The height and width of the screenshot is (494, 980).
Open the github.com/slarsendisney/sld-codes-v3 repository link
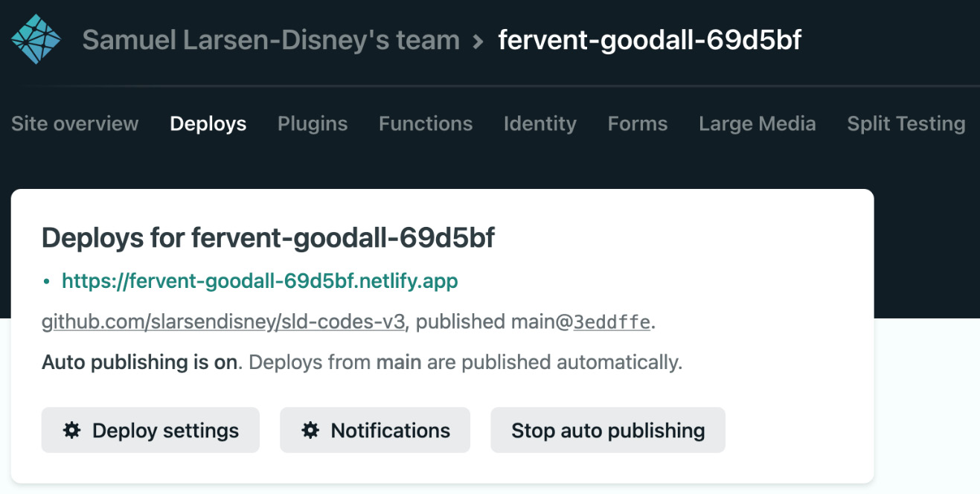tap(223, 321)
